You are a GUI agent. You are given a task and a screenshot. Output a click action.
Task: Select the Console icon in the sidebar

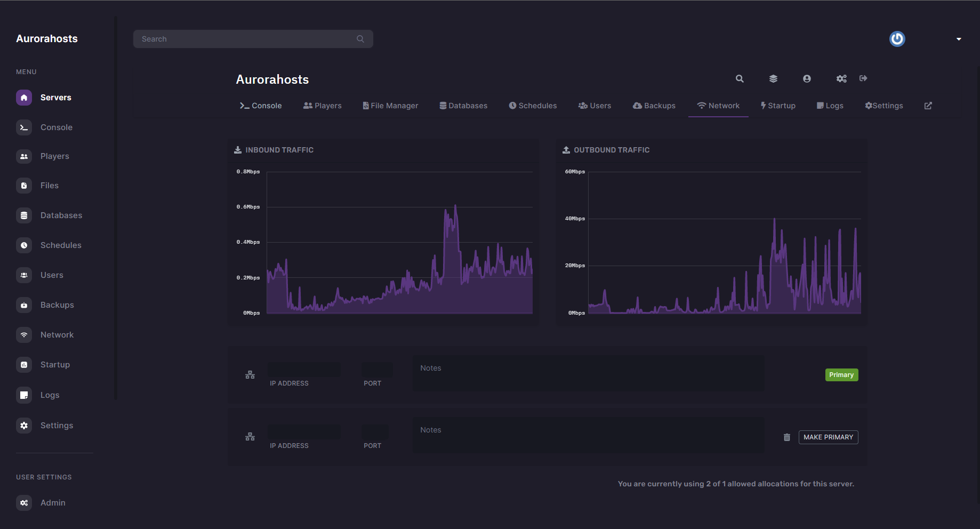pos(24,127)
